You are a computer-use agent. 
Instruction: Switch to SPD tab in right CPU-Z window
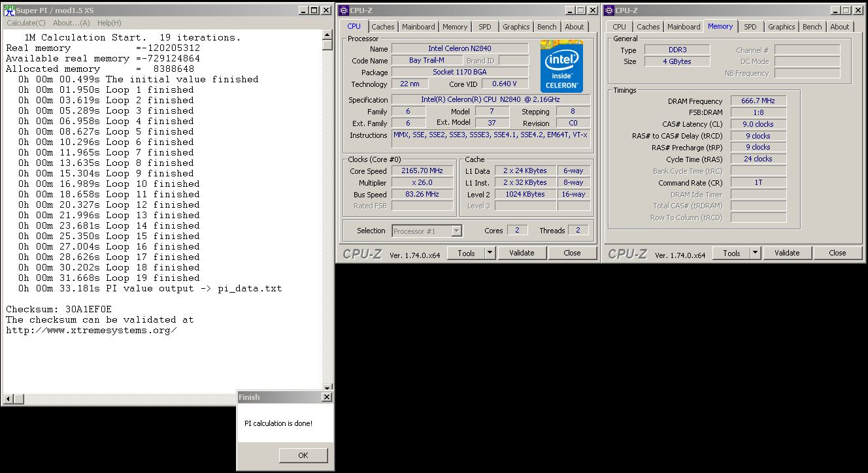pyautogui.click(x=750, y=27)
